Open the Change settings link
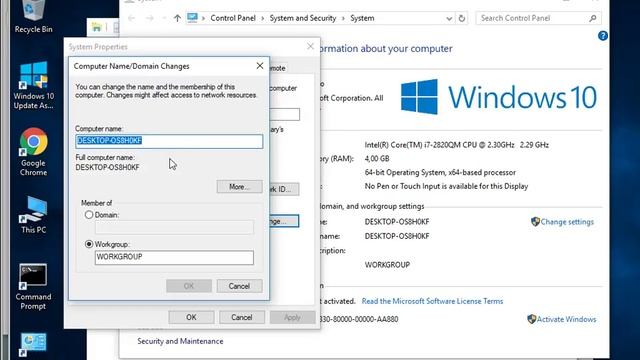Viewport: 640px width, 360px height. click(567, 222)
